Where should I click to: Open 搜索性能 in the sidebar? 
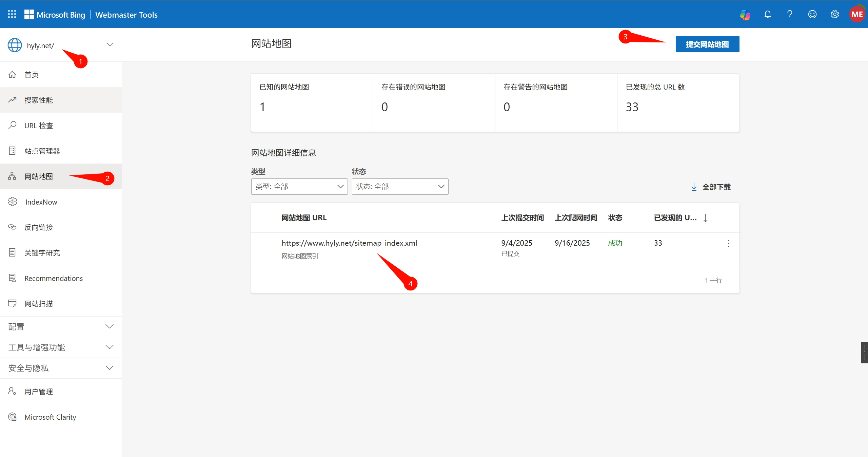pos(61,100)
